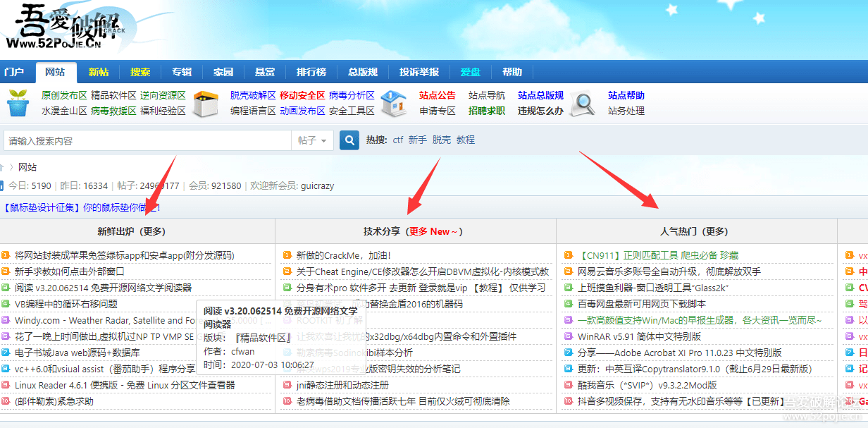Click the 人气热门 (更多) header link
Viewport: 868px width, 428px height.
695,231
